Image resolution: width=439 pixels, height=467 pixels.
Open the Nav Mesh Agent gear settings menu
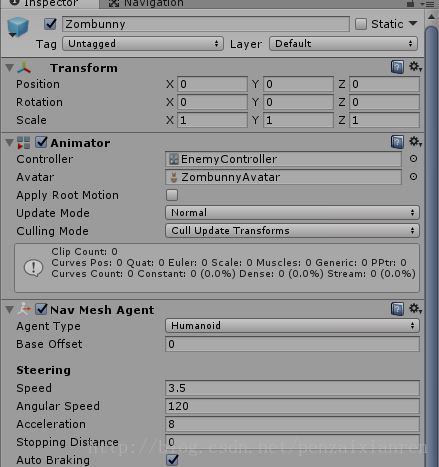(x=415, y=309)
